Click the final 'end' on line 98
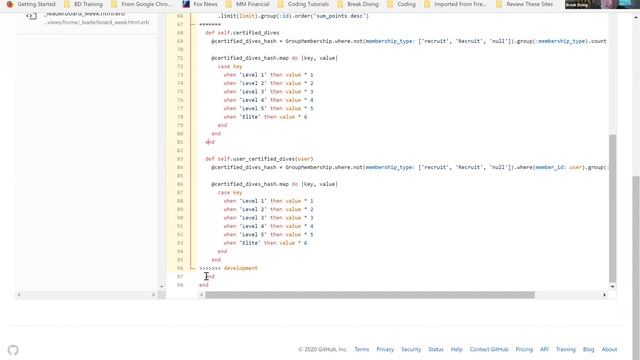The height and width of the screenshot is (360, 640). (x=204, y=285)
